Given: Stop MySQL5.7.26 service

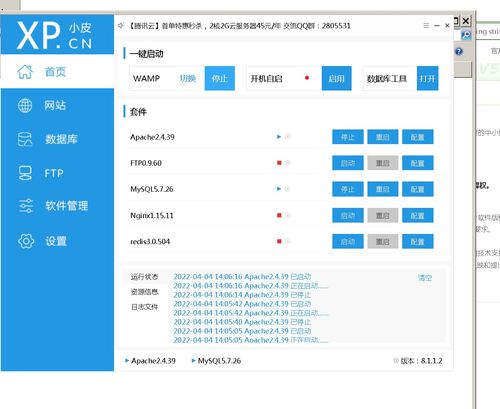Looking at the screenshot, I should pyautogui.click(x=348, y=189).
